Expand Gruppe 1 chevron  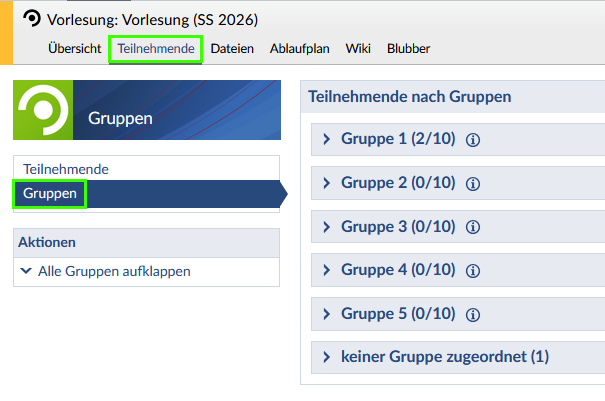coord(326,140)
